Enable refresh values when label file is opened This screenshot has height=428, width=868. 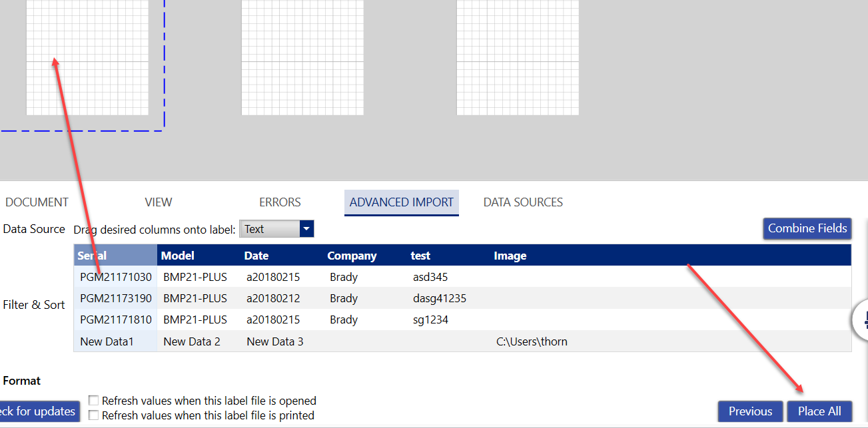94,401
